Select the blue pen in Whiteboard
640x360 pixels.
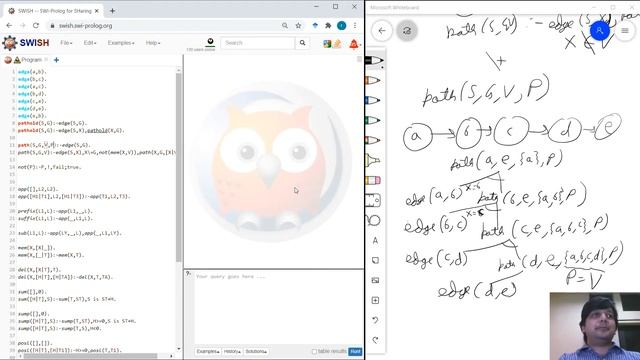pyautogui.click(x=373, y=100)
